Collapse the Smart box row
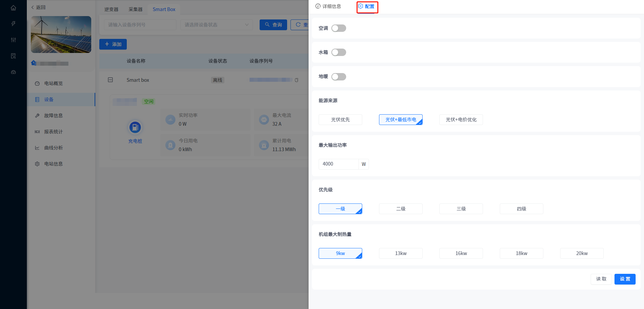Screen dimensions: 644x309 click(110, 80)
